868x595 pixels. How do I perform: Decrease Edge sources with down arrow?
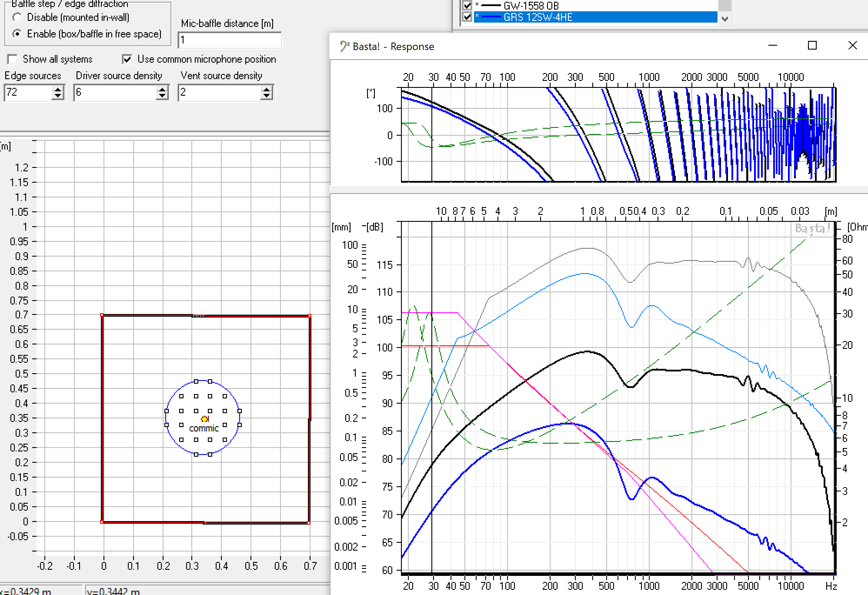point(58,96)
